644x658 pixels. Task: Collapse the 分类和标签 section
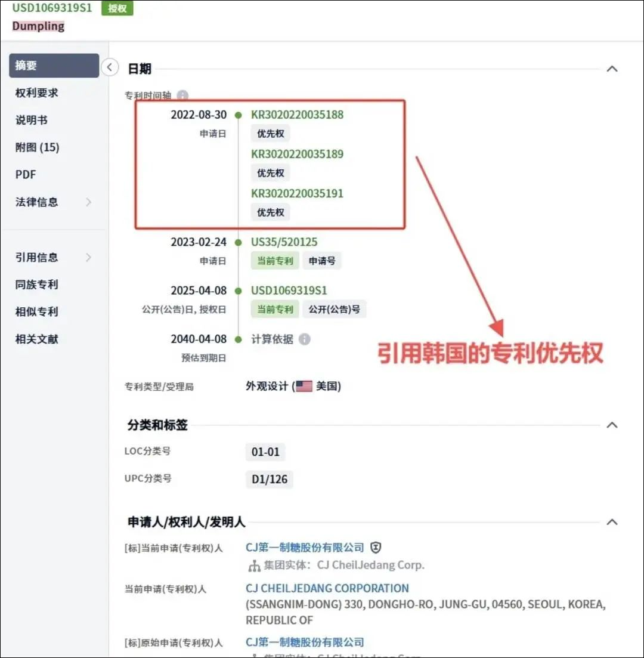coord(612,425)
